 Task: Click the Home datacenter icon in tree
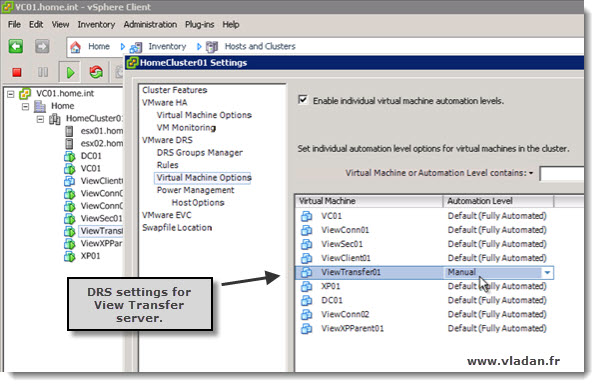tap(40, 106)
